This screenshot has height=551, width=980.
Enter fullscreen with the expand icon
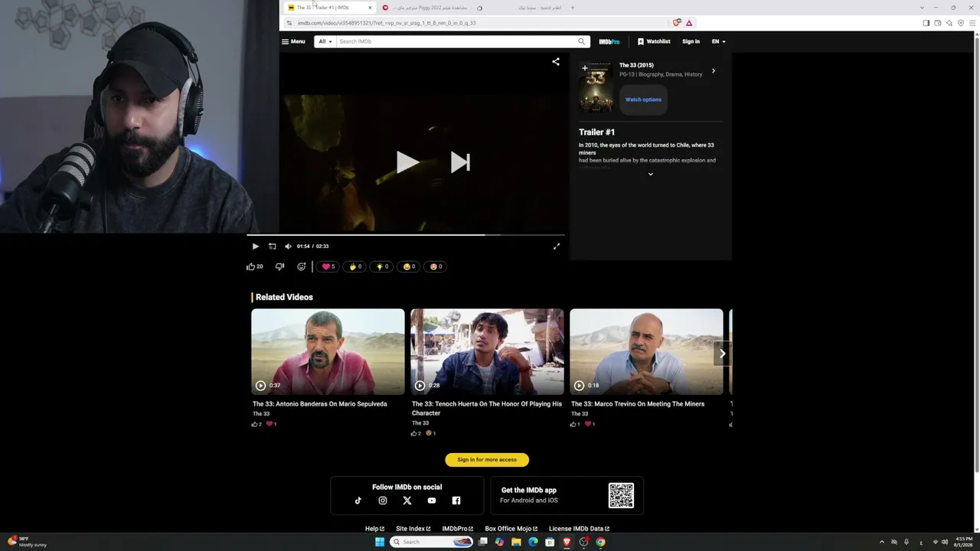coord(557,246)
